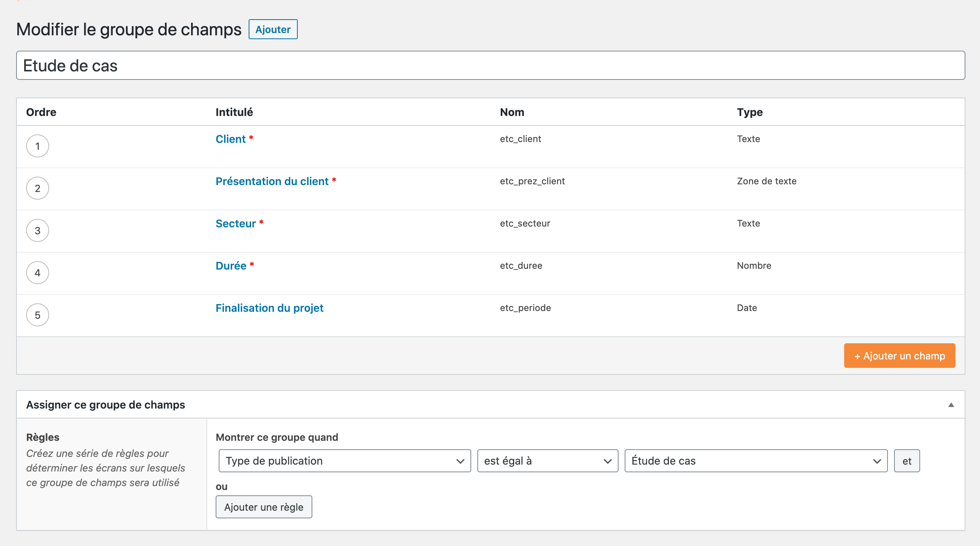This screenshot has width=980, height=546.
Task: Click the 'Nombre' type cell
Action: pos(754,266)
